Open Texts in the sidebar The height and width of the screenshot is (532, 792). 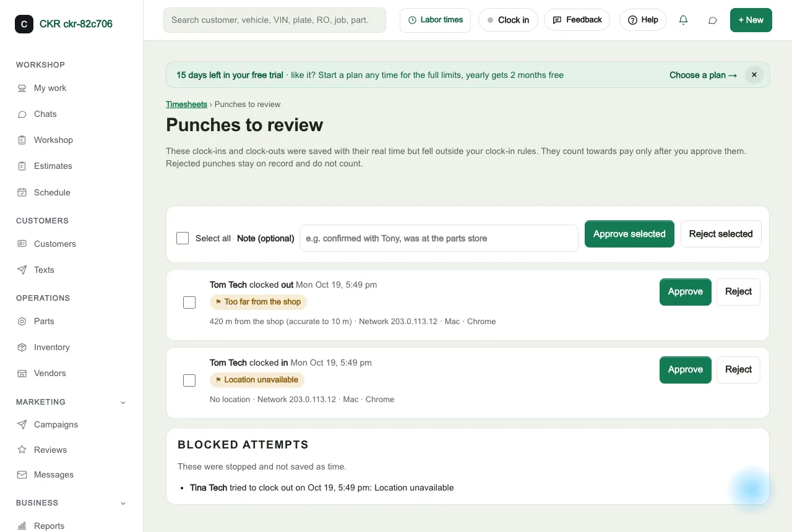(44, 270)
